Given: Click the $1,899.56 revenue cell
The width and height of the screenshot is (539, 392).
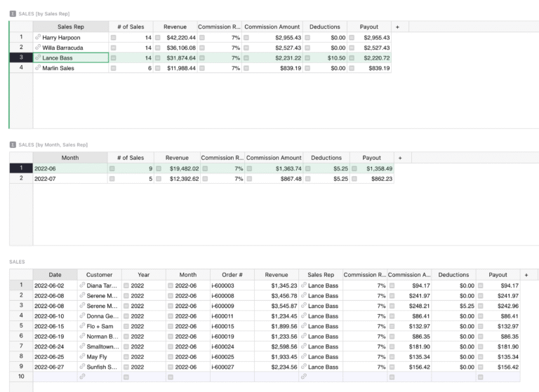Looking at the screenshot, I should coord(277,326).
